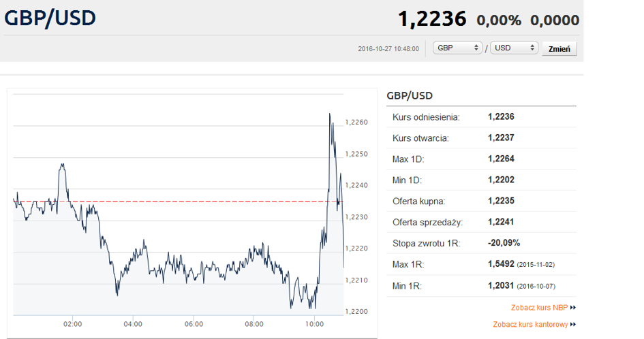Select the Oferta sprzedaży value 1,2241
The width and height of the screenshot is (644, 339).
501,222
